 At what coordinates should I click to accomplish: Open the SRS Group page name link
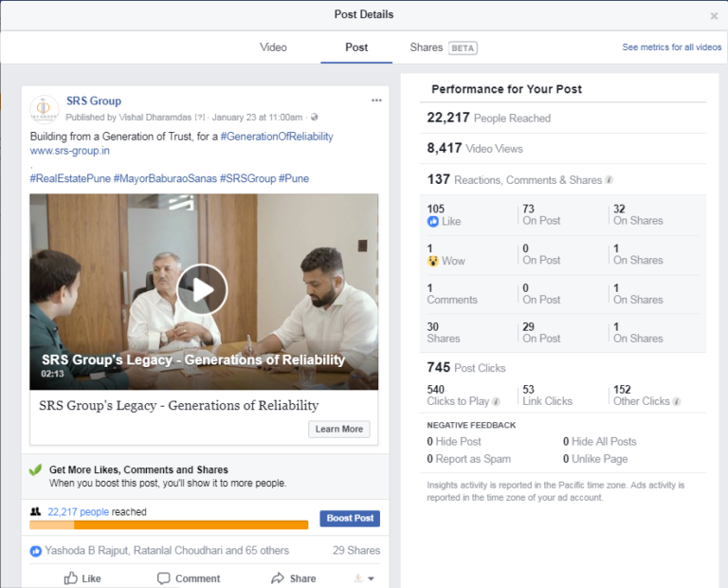click(x=94, y=101)
